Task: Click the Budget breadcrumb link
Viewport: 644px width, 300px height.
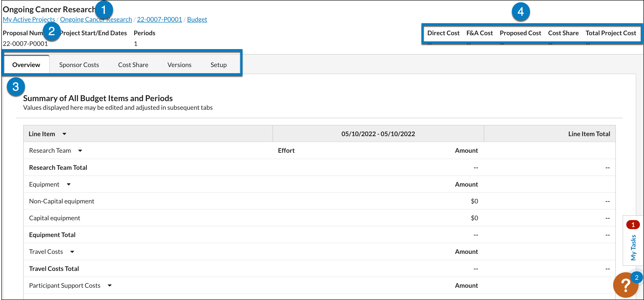Action: click(x=197, y=19)
